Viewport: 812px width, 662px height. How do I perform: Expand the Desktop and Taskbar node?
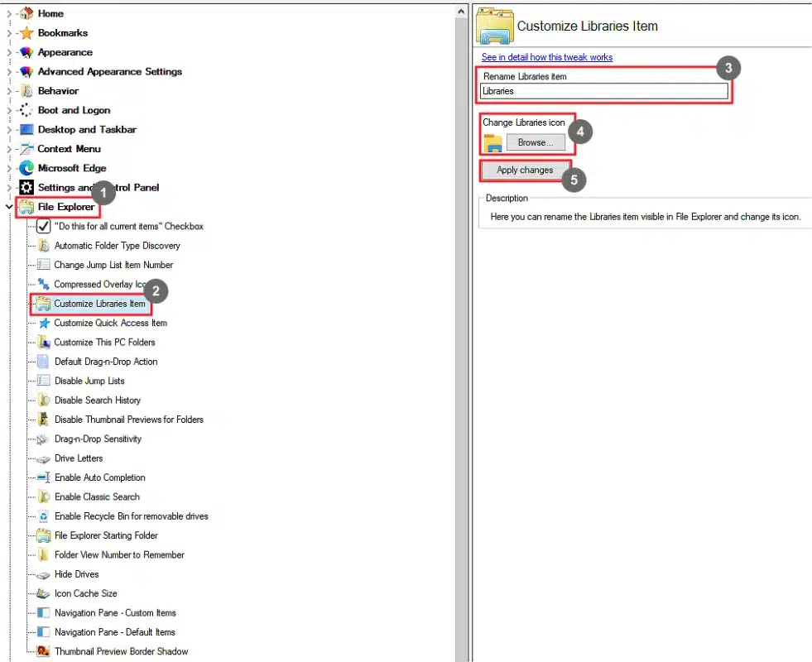tap(9, 129)
